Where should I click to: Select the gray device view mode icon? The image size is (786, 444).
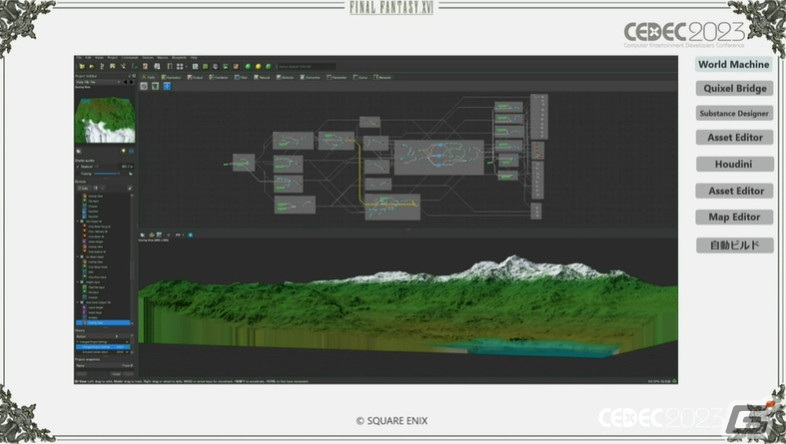click(144, 86)
